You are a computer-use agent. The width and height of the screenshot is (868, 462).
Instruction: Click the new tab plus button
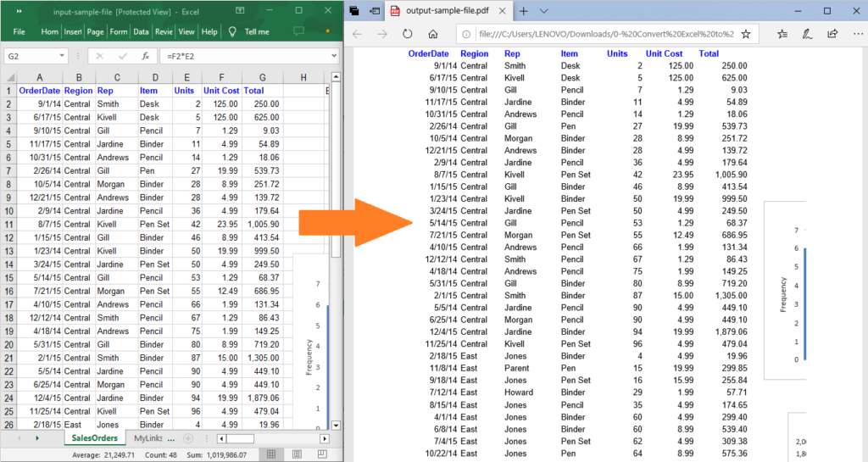pos(523,11)
